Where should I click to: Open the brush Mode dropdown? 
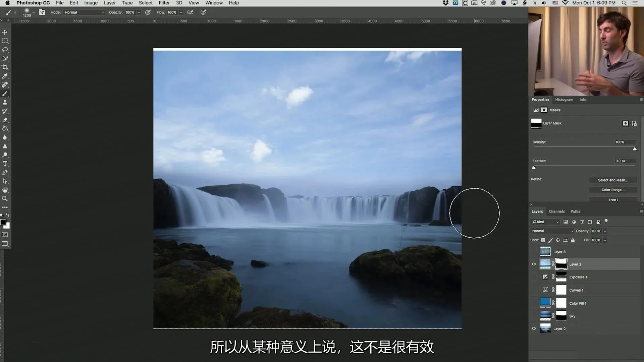pos(84,12)
